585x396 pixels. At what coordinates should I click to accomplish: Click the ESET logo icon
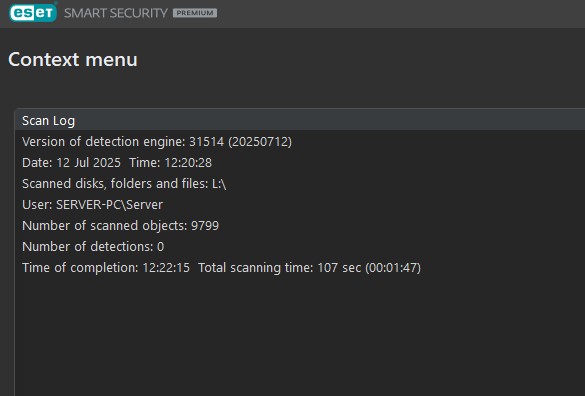(x=33, y=13)
